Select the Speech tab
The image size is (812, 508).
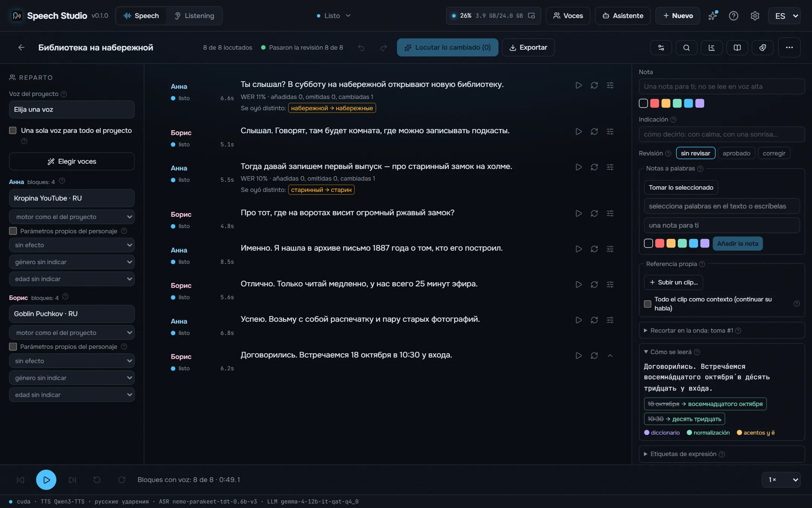[141, 16]
